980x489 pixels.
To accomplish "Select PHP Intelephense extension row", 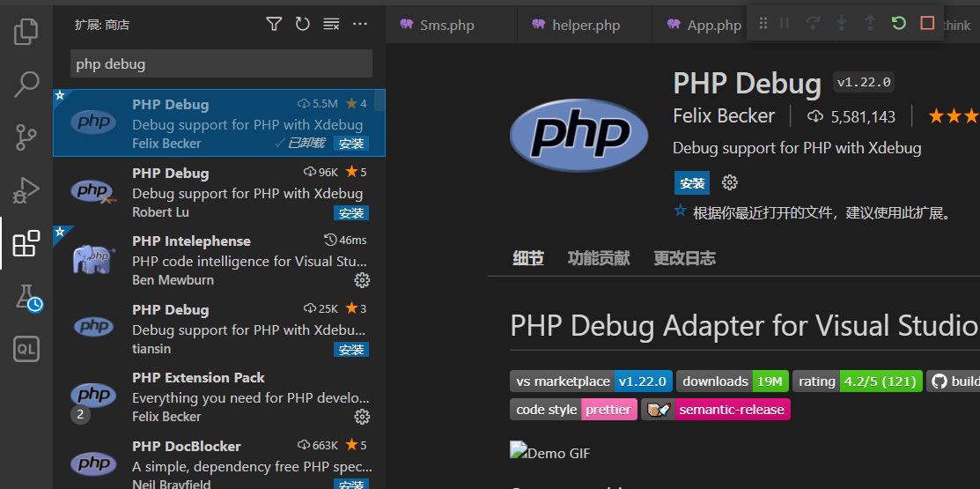I will click(x=219, y=260).
